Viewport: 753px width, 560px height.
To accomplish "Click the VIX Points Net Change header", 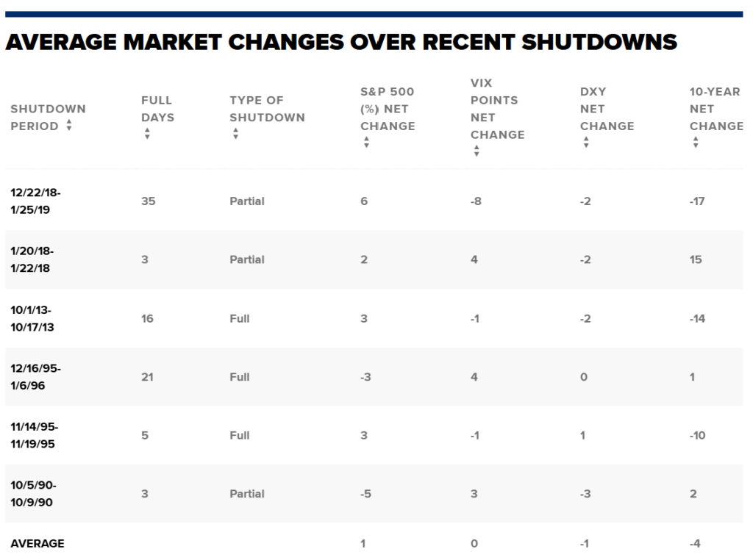I will tap(497, 109).
